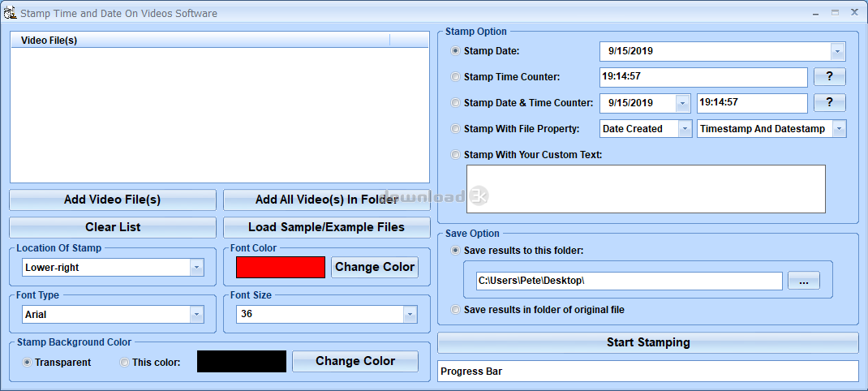Click the black background color swatch
This screenshot has width=868, height=391.
pyautogui.click(x=242, y=361)
